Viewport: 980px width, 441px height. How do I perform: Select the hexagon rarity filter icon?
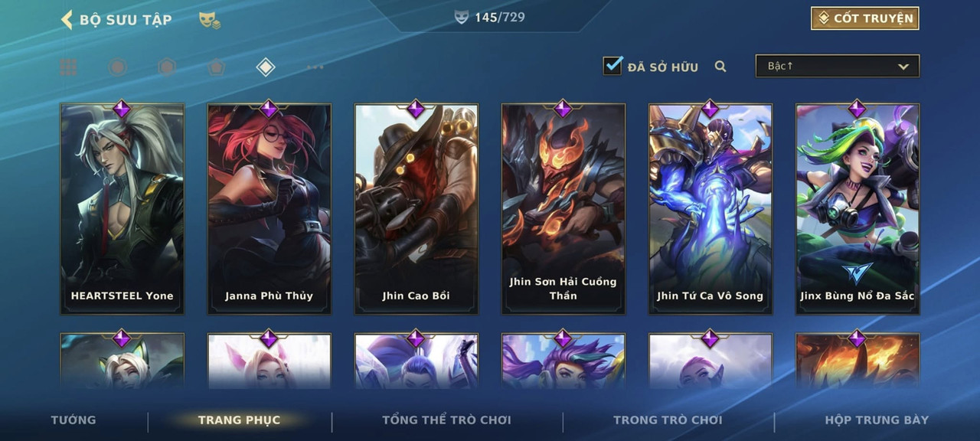[167, 67]
